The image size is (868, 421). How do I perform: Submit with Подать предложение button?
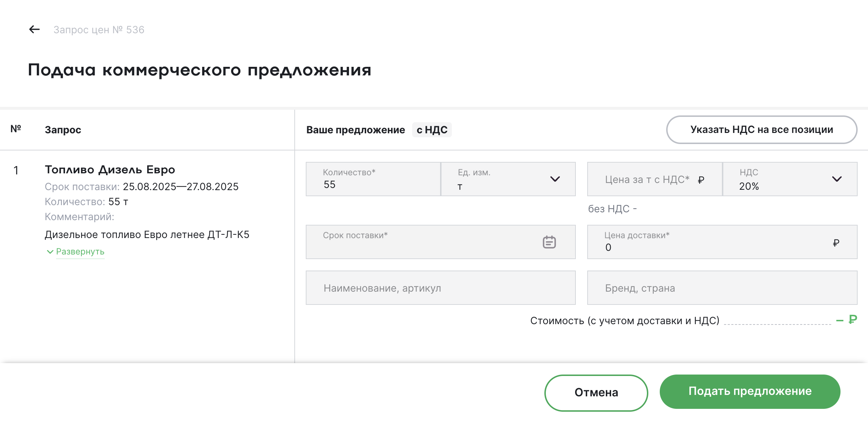(x=750, y=391)
